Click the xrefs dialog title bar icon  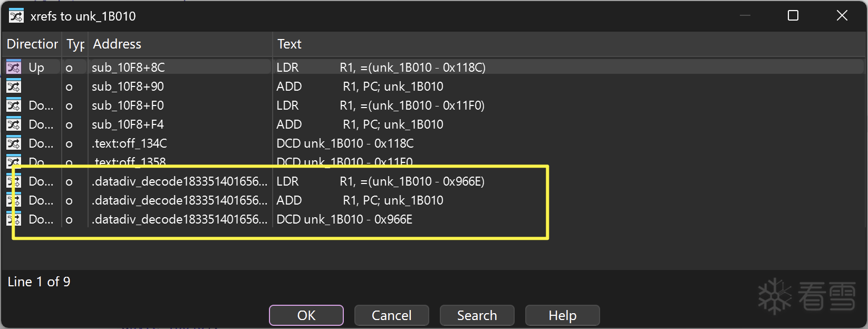coord(16,16)
